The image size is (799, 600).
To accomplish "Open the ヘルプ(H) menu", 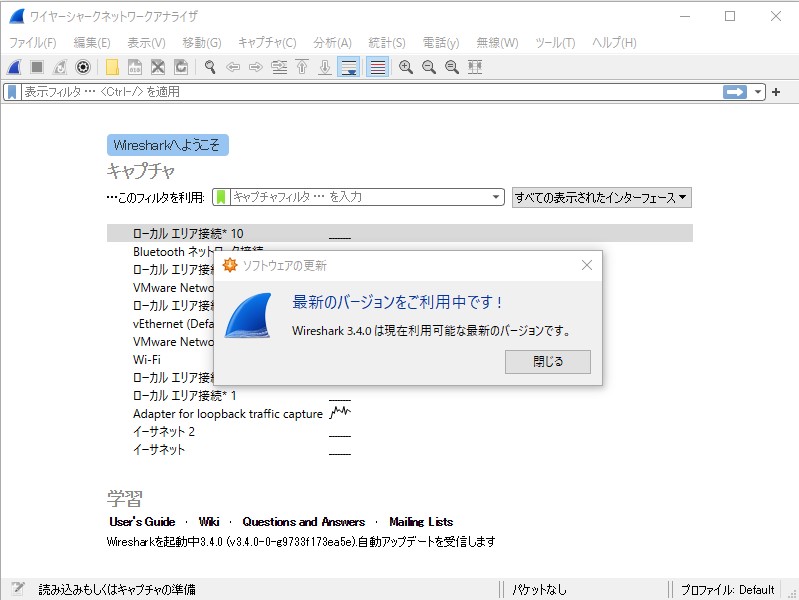I will tap(614, 43).
